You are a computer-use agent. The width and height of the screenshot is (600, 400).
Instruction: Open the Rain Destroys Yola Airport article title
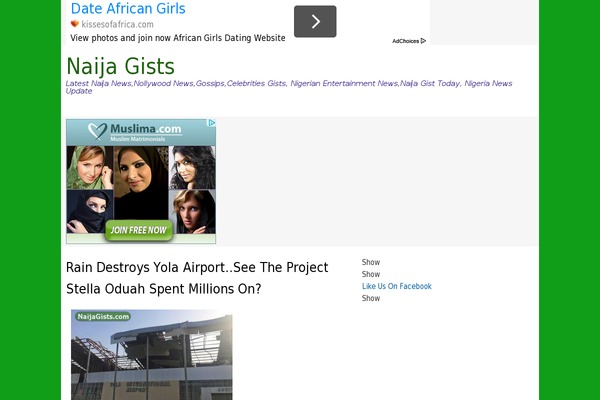[197, 278]
